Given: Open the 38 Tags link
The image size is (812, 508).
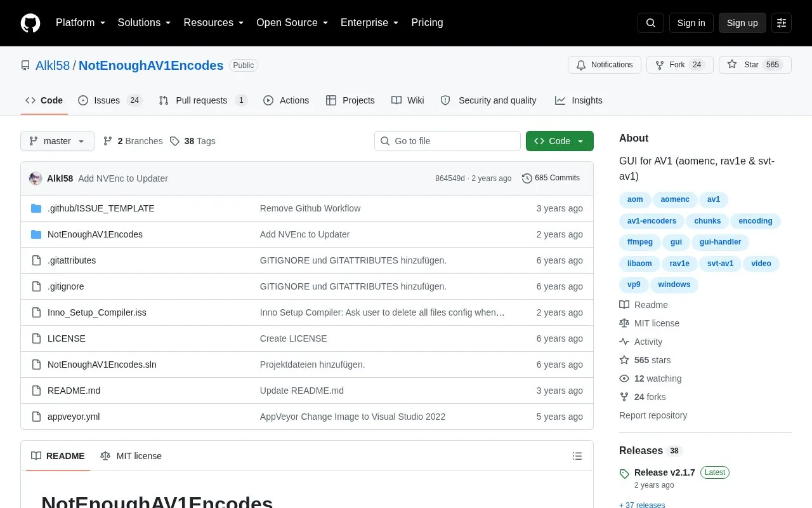Looking at the screenshot, I should point(193,141).
